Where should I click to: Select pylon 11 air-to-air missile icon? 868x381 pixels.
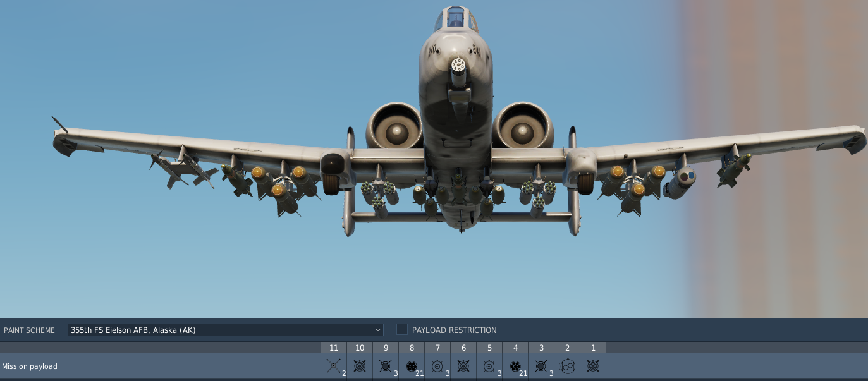click(334, 366)
